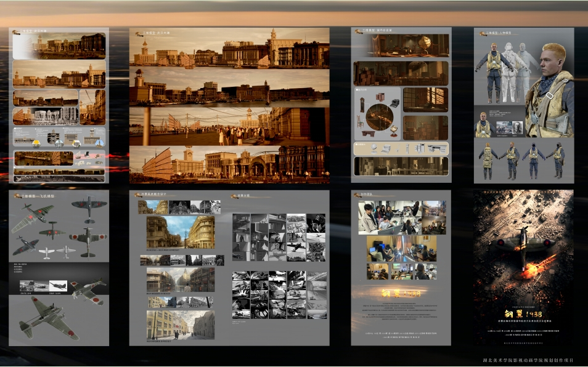Click the grandfather clock furniture model
Screen dimensions: 588x367
[x=362, y=105]
